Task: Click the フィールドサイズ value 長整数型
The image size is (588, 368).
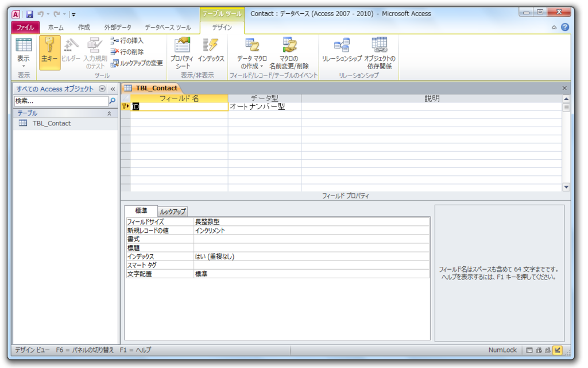Action: pos(311,222)
